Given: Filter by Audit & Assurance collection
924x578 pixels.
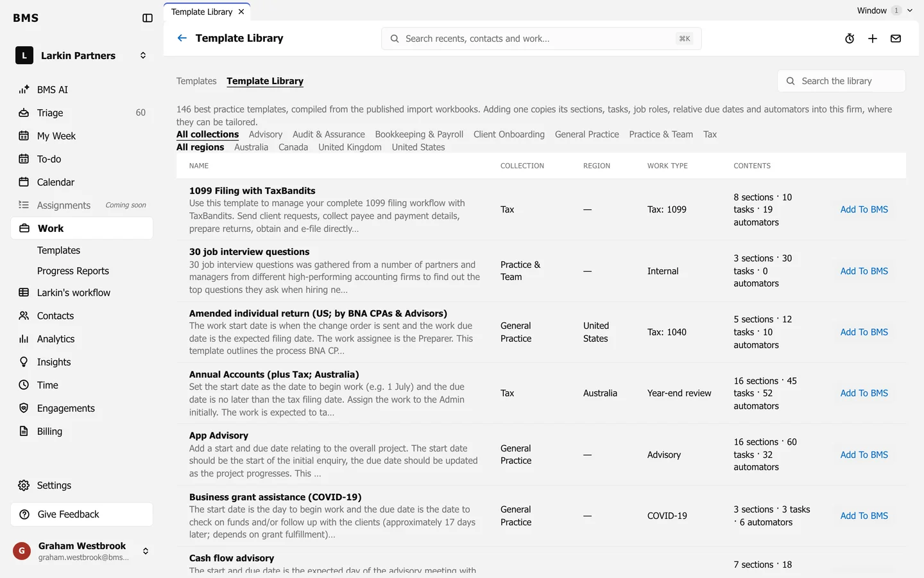Looking at the screenshot, I should [x=329, y=134].
